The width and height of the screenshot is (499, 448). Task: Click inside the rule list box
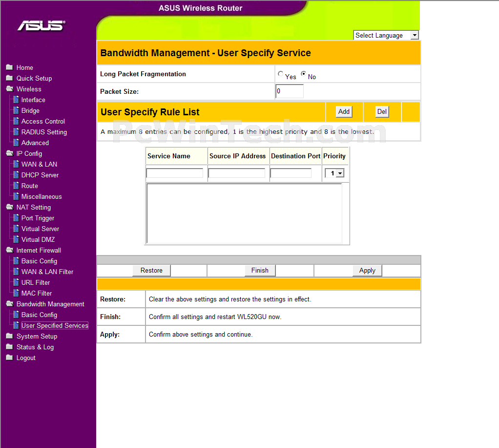pos(244,213)
